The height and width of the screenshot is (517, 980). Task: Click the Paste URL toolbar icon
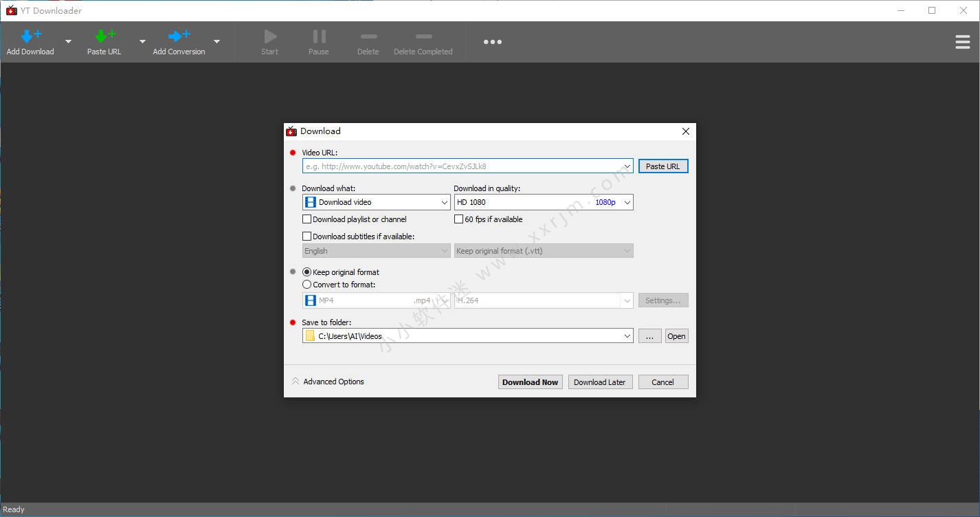point(104,36)
